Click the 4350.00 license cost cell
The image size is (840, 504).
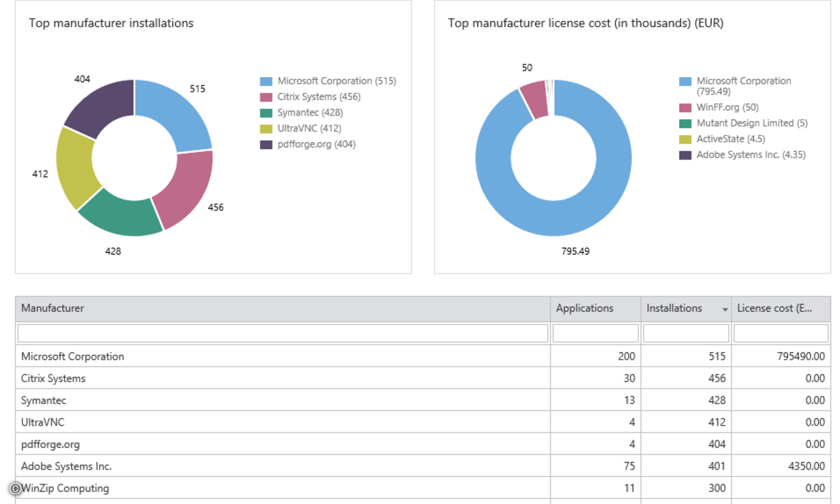tap(781, 466)
